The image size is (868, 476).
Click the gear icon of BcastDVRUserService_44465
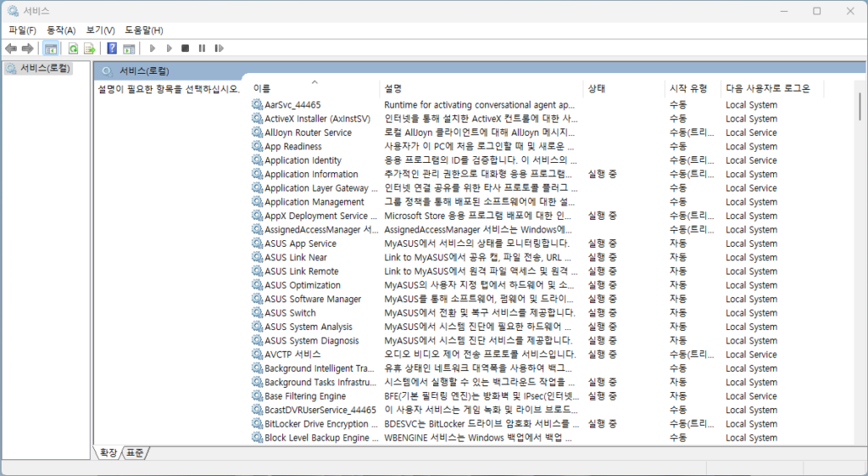[257, 410]
